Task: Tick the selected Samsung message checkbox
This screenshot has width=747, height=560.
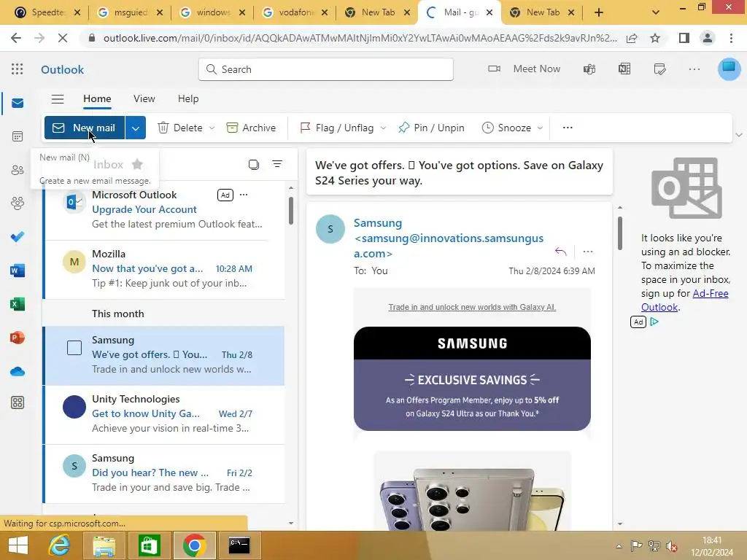Action: pos(74,348)
